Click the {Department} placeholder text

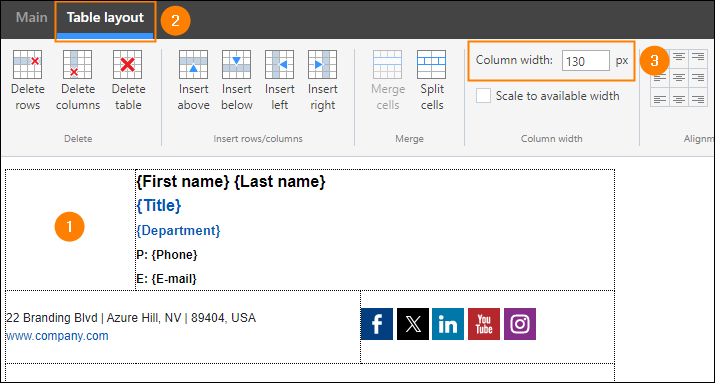coord(178,230)
